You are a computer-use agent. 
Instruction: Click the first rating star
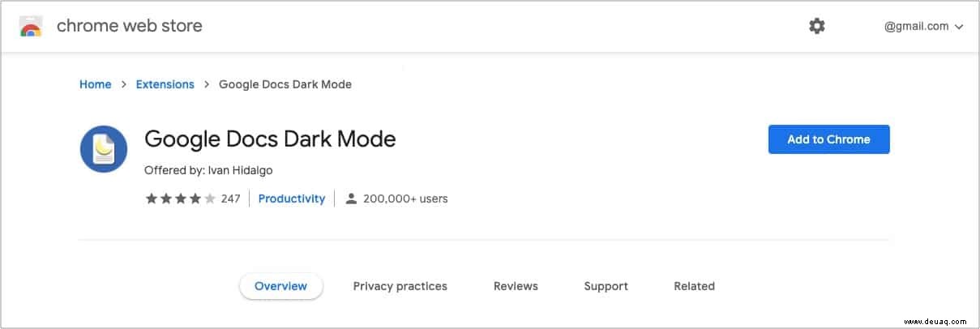[x=151, y=199]
